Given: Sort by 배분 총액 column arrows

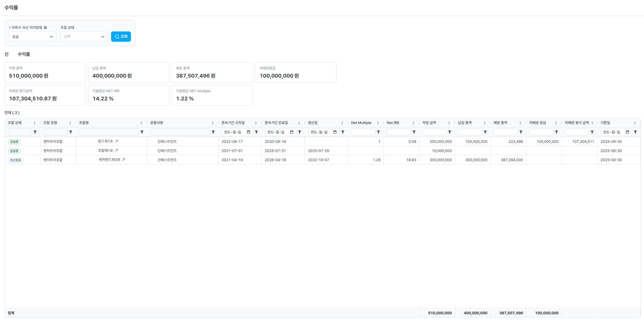Looking at the screenshot, I should click(x=520, y=123).
